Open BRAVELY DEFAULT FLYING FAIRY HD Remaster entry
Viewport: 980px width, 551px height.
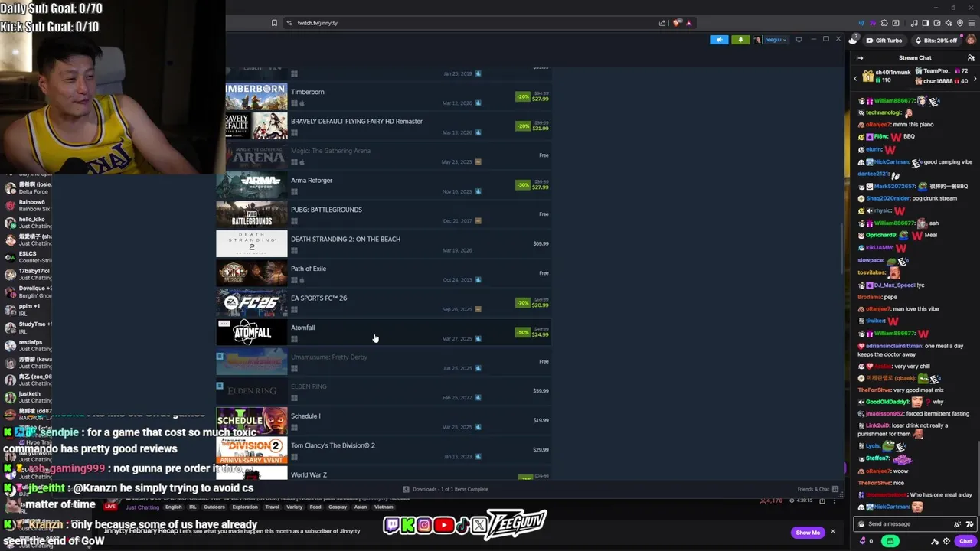click(383, 126)
